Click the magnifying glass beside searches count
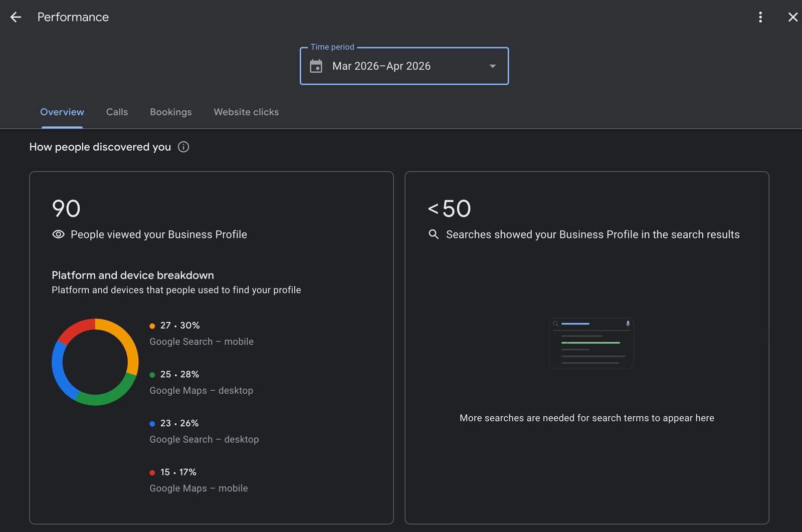 coord(433,234)
